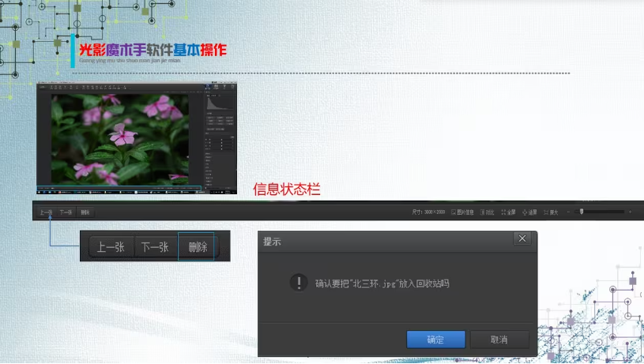Click the enlarged 下一张 button
Image resolution: width=644 pixels, height=364 pixels.
155,247
